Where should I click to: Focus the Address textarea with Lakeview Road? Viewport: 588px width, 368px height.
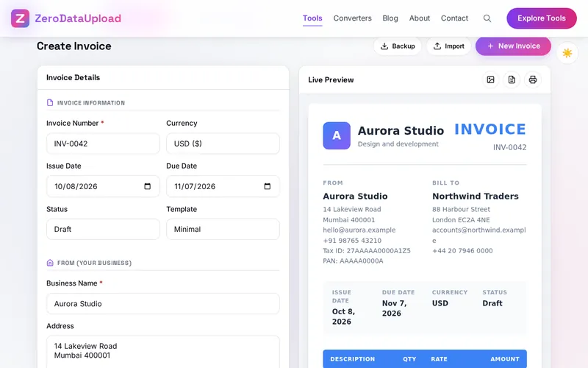pyautogui.click(x=163, y=352)
